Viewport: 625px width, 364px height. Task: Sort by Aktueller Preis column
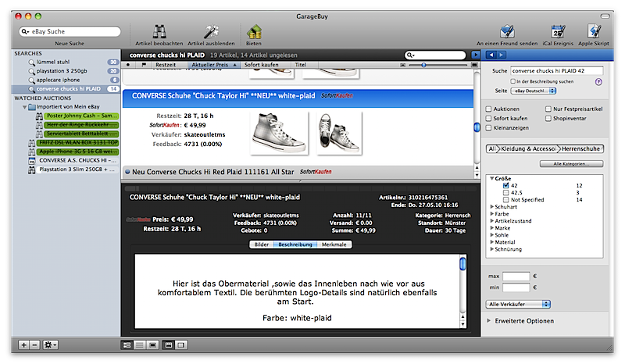click(213, 65)
